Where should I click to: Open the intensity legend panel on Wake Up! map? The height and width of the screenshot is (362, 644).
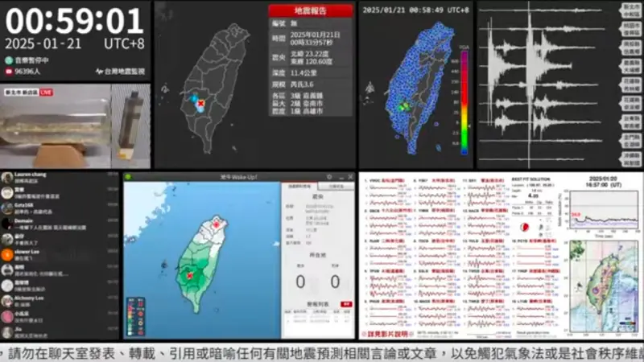pos(135,317)
